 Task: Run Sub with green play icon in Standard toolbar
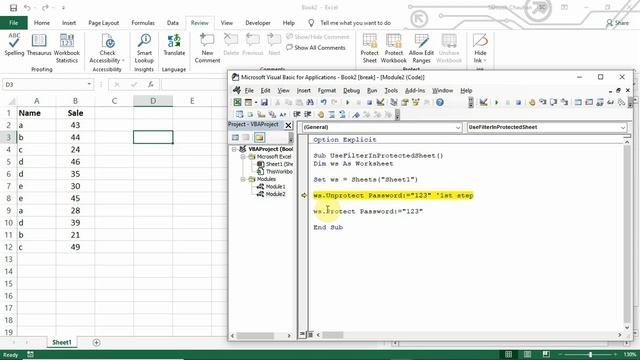[x=347, y=102]
